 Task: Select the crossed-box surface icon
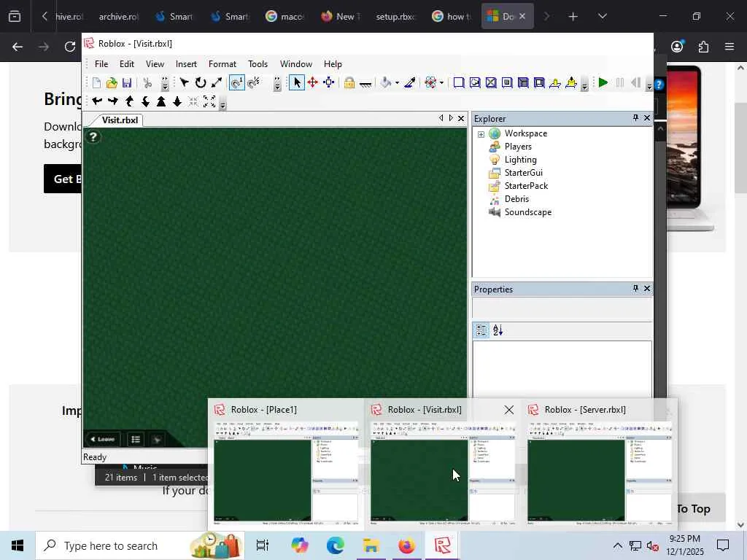point(491,83)
